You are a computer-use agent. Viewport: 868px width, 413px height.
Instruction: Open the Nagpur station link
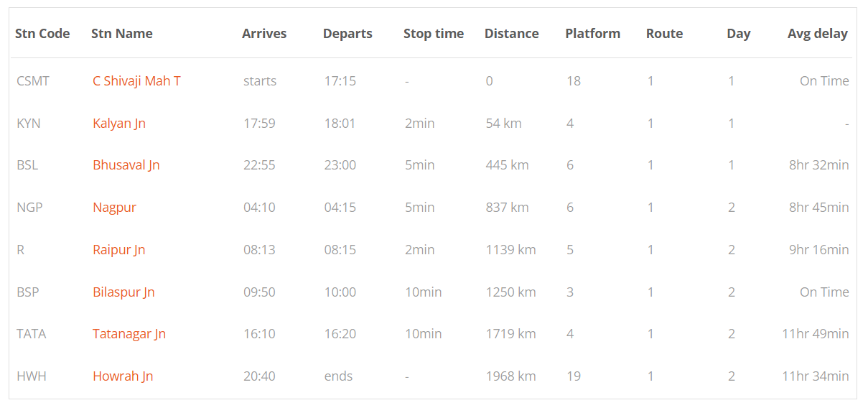coord(114,208)
